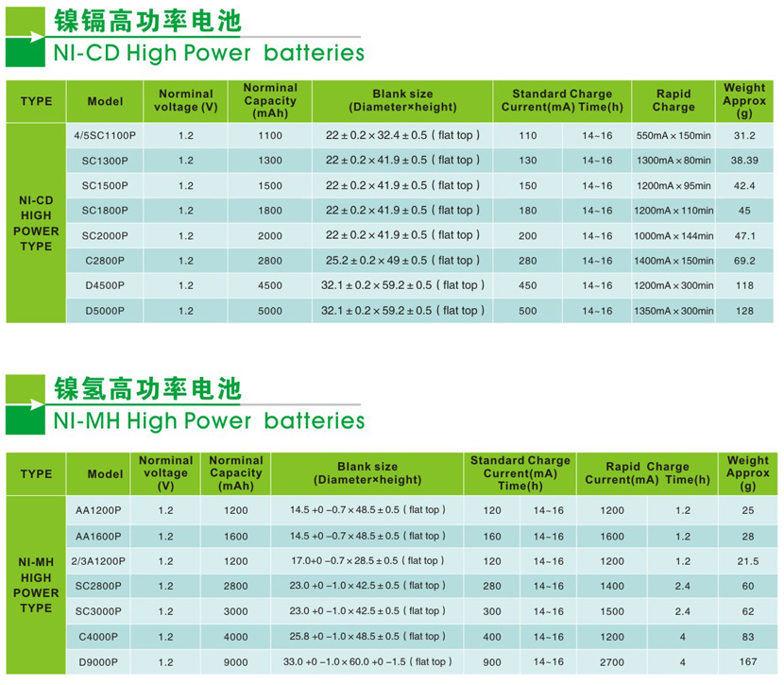Viewport: 784px width, 685px height.
Task: Click weight value 42.4
Action: (744, 185)
